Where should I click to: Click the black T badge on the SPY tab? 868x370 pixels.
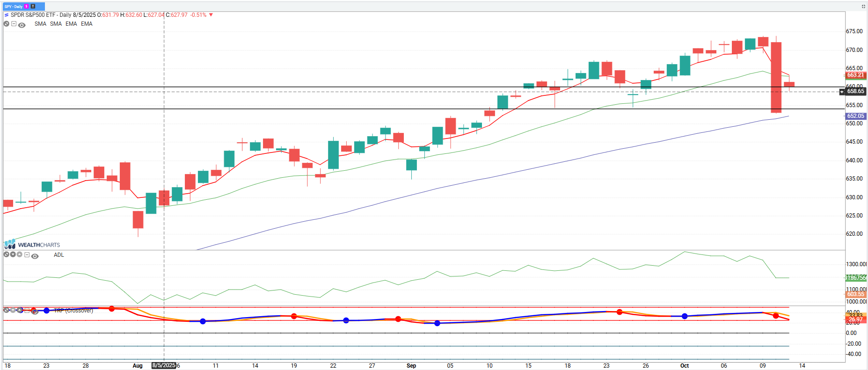point(33,7)
